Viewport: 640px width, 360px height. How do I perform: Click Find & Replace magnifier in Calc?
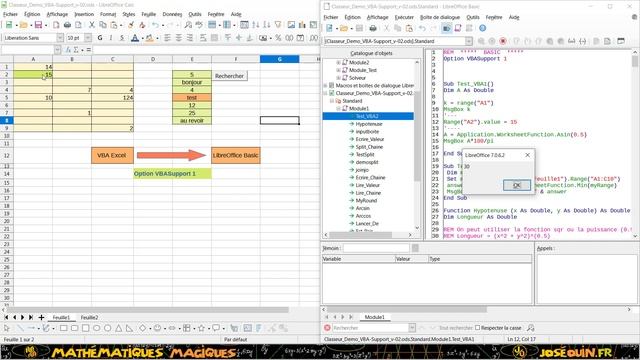[x=188, y=25]
